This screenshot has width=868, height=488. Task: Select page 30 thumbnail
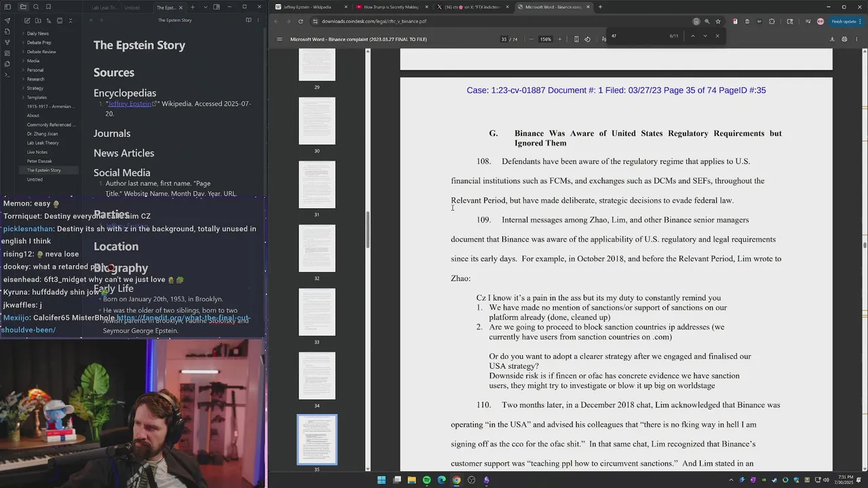click(317, 121)
